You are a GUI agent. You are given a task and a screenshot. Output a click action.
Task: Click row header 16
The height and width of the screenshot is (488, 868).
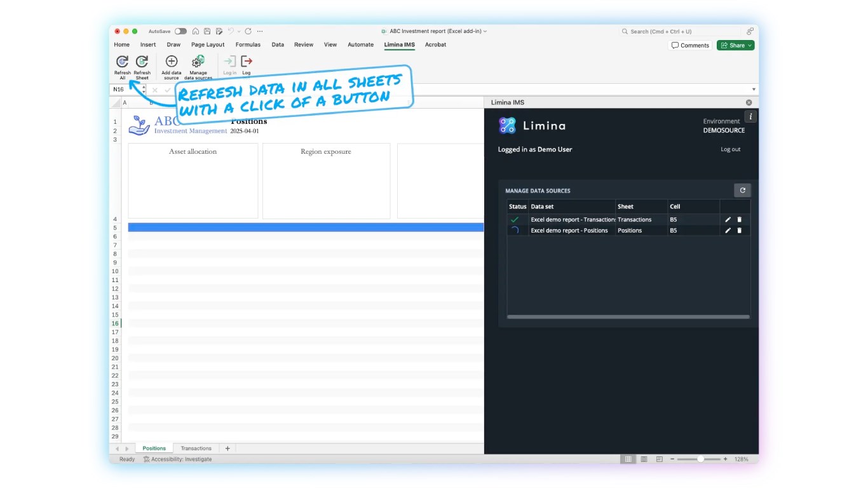tap(115, 323)
